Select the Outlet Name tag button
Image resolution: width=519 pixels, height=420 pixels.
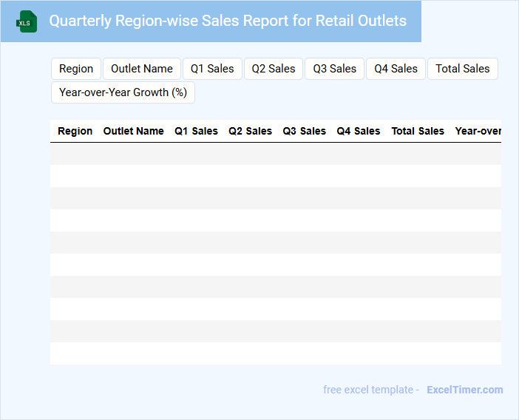tap(142, 69)
